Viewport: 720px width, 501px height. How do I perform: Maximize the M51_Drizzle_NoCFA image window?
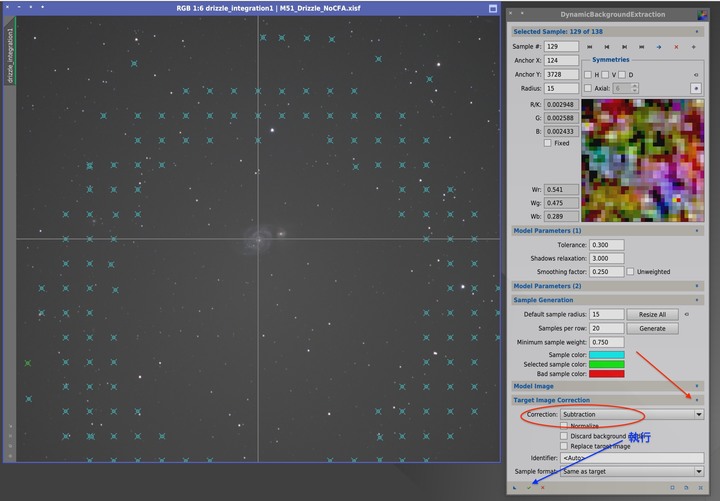[x=493, y=8]
